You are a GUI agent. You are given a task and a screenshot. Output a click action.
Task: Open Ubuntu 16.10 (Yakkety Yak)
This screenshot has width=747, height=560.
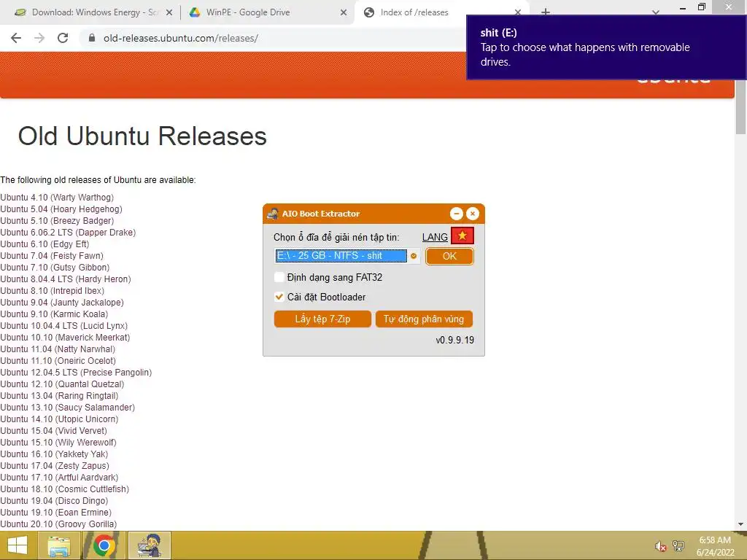[54, 454]
